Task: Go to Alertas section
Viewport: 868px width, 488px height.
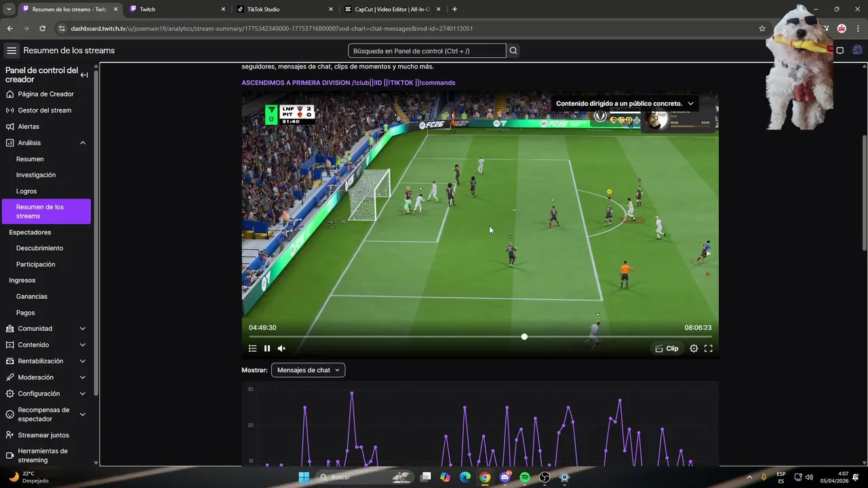Action: pos(28,127)
